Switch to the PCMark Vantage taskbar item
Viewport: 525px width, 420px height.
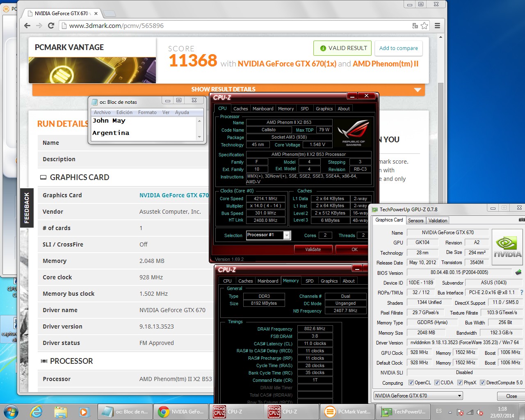point(347,411)
